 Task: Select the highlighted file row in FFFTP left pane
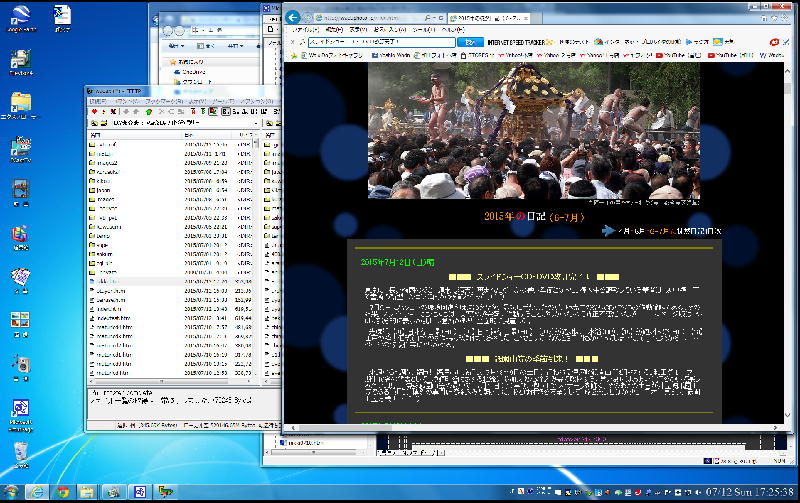(171, 281)
